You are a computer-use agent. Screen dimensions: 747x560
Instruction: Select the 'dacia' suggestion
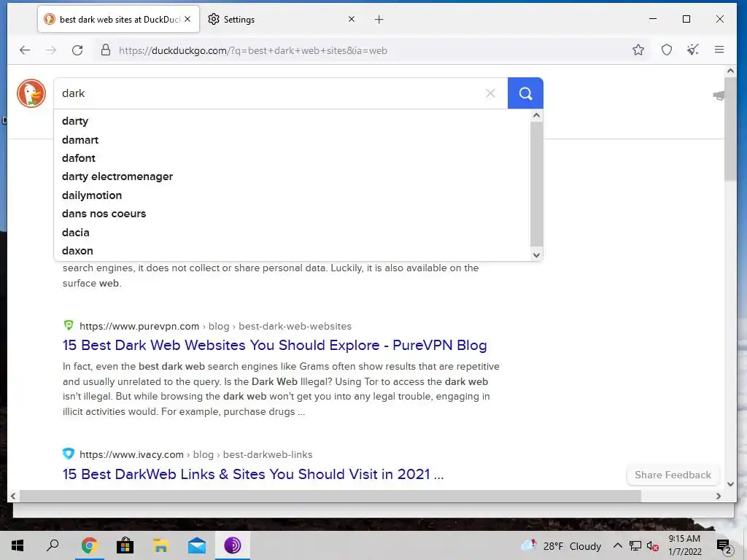[76, 233]
